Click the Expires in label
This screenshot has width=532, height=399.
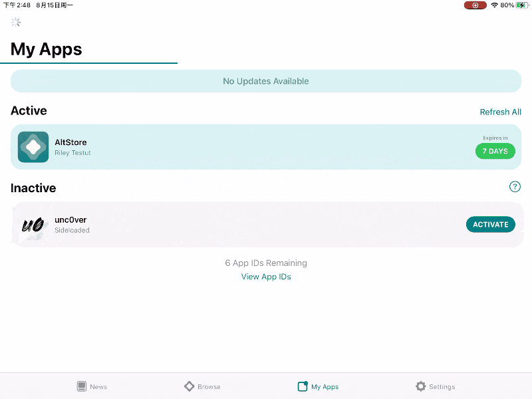click(x=495, y=138)
